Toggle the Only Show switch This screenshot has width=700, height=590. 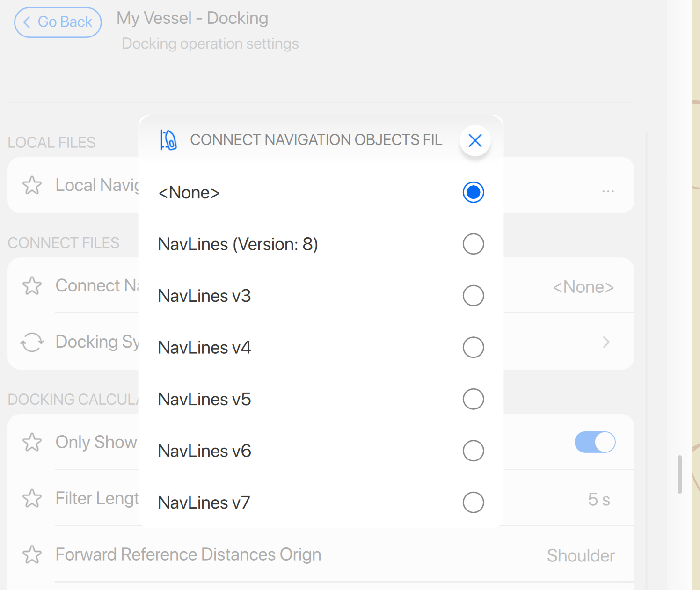[595, 442]
